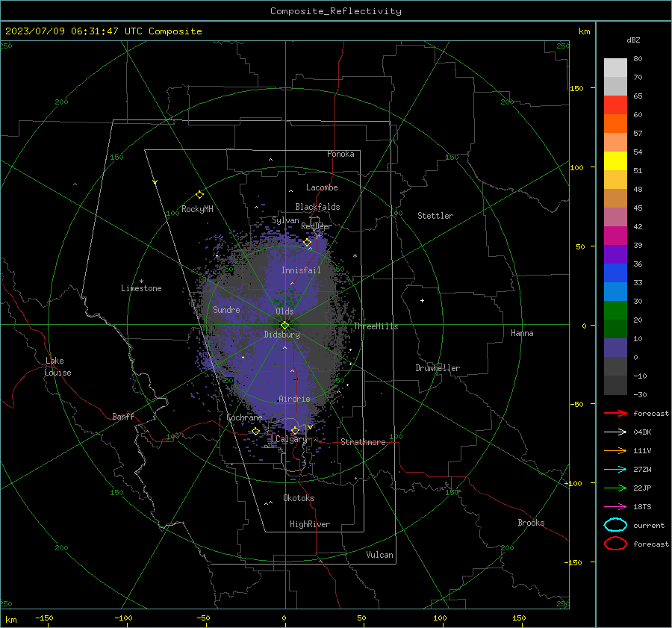
Task: Click the Drumheller label
Action: (438, 368)
